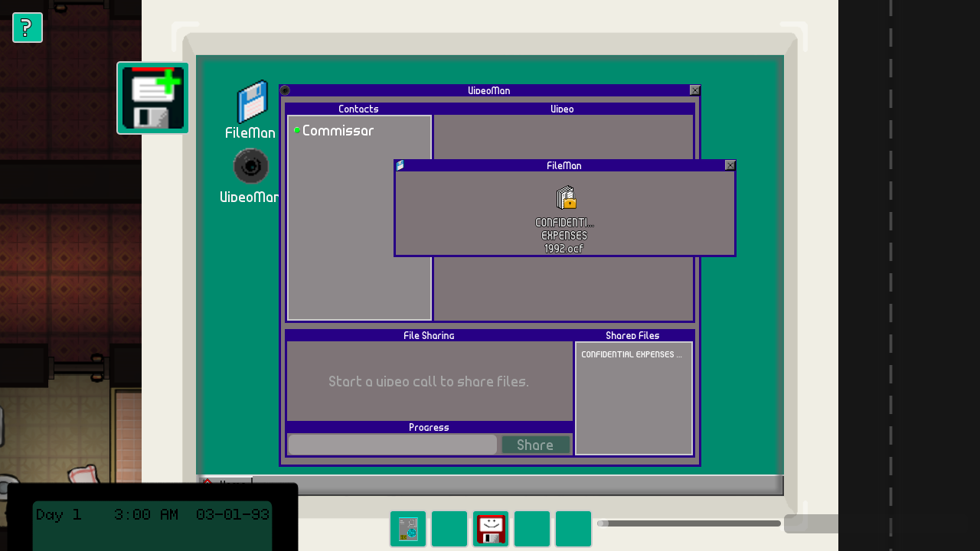The width and height of the screenshot is (980, 551).
Task: Open the leftmost application tile on the taskbar
Action: tap(408, 529)
